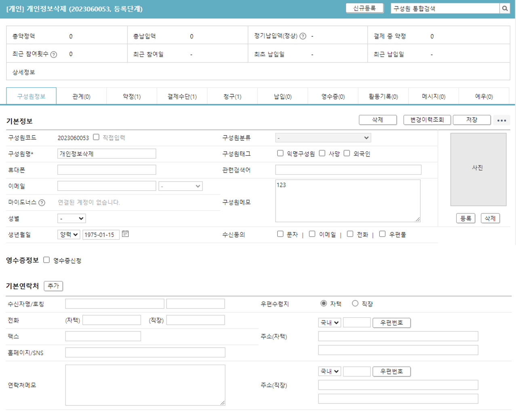Focus the 관련검색어 input field
This screenshot has width=516, height=420.
348,170
